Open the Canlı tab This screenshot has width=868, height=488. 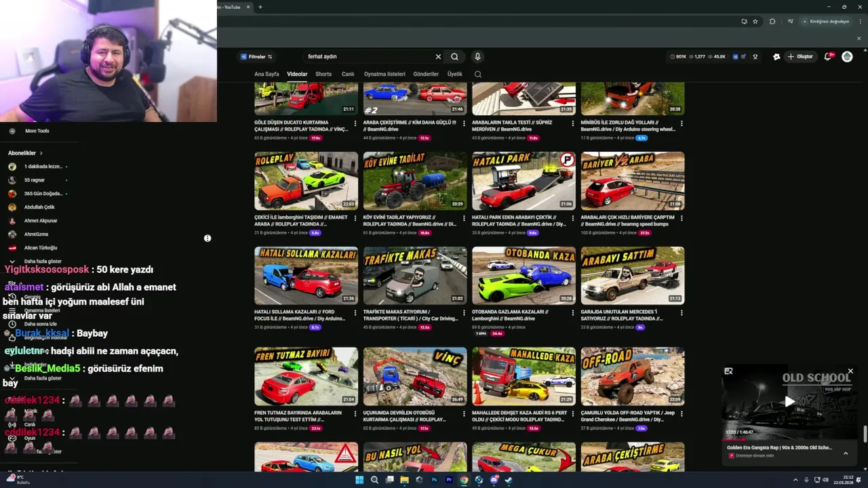(348, 74)
